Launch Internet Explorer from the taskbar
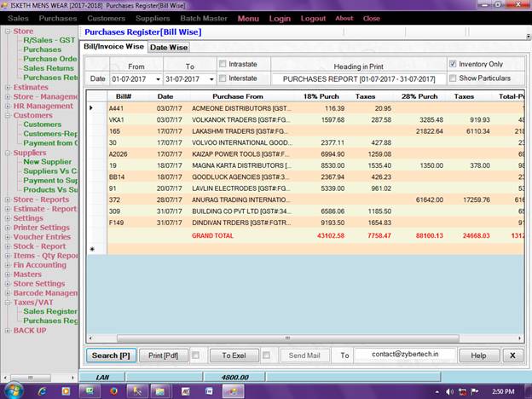Screen dimensions: 532x399 click(x=42, y=390)
